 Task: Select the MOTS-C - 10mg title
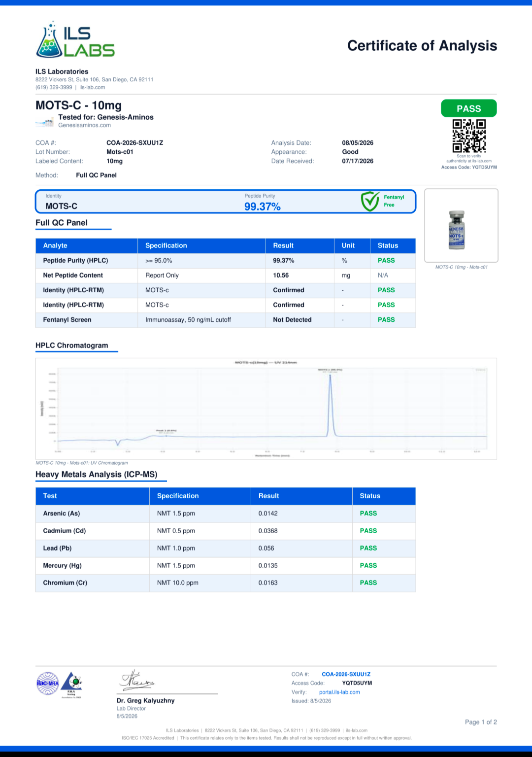pos(78,105)
